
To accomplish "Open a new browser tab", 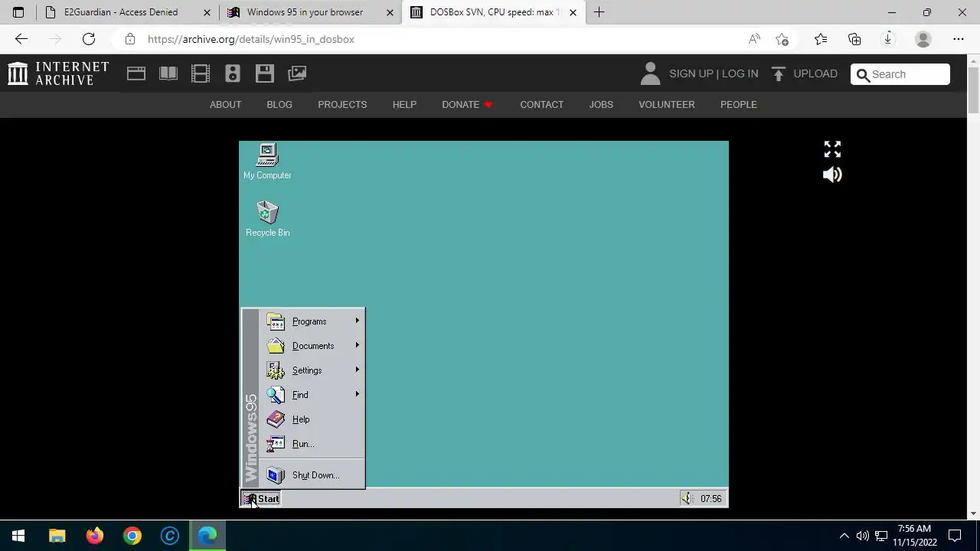I will pyautogui.click(x=599, y=12).
